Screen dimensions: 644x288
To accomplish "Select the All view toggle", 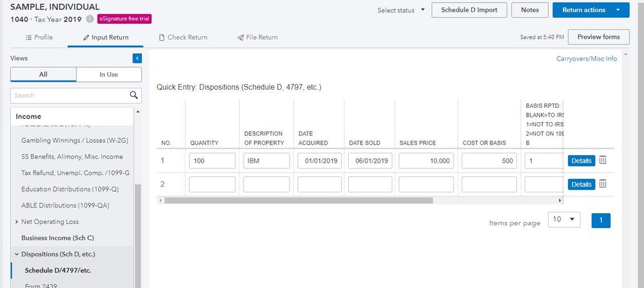I will [43, 74].
